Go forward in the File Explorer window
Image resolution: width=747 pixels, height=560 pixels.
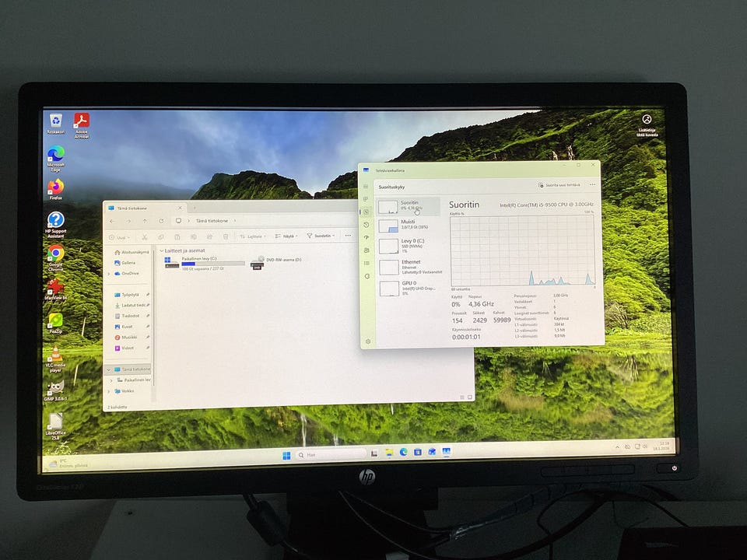coord(128,221)
